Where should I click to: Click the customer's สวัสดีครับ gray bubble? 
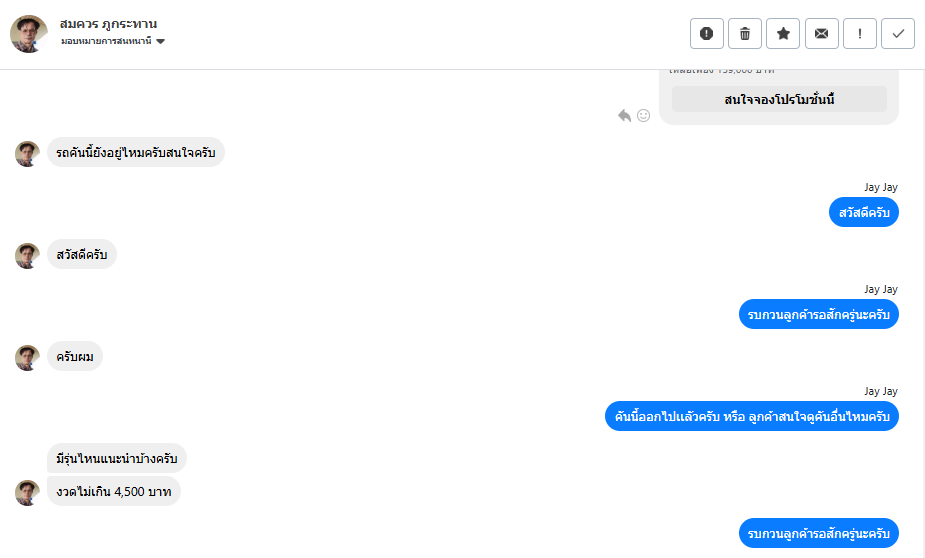click(82, 254)
